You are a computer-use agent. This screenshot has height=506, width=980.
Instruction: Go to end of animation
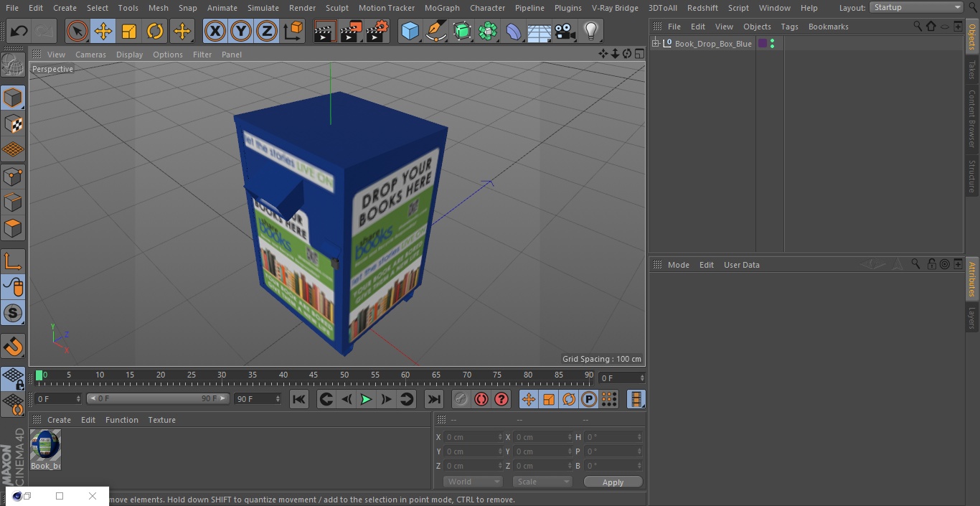click(x=434, y=399)
